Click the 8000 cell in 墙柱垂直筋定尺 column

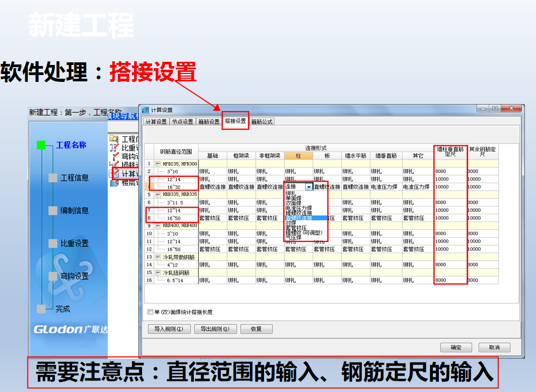(450, 171)
